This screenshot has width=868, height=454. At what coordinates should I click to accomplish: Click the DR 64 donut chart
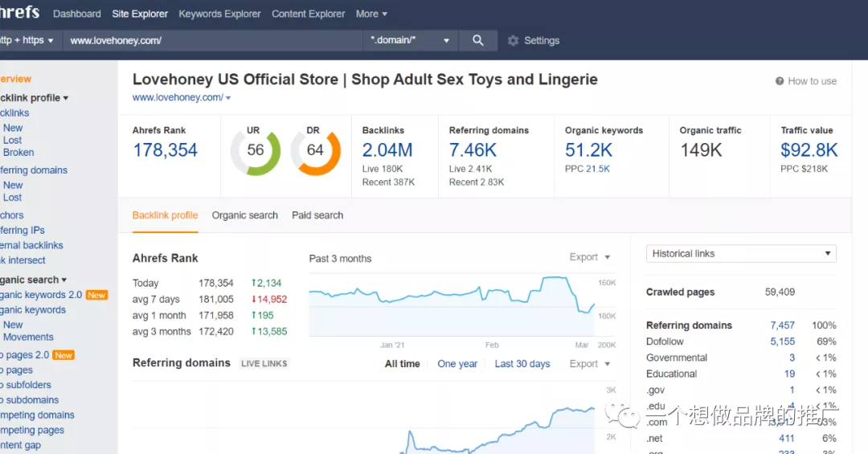316,151
